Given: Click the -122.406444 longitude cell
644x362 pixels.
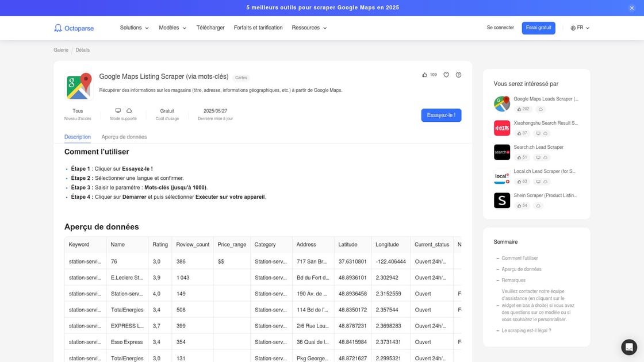Looking at the screenshot, I should (x=390, y=262).
